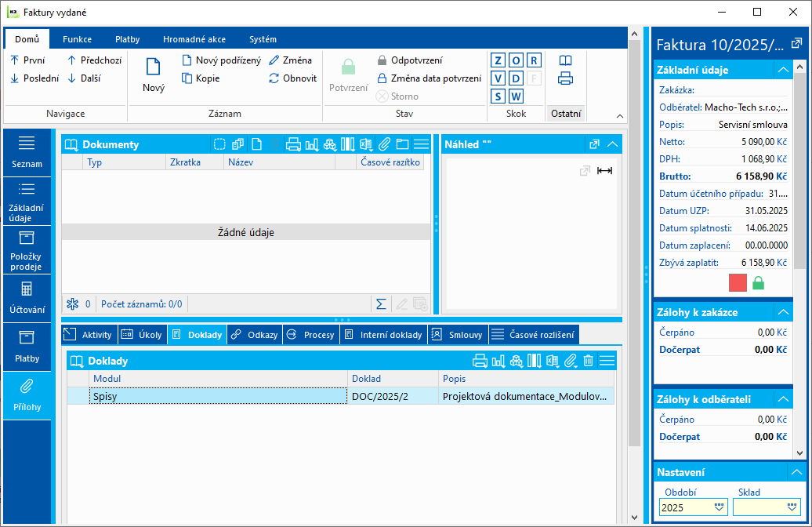Jump using the Z skok button
812x527 pixels.
pyautogui.click(x=498, y=60)
